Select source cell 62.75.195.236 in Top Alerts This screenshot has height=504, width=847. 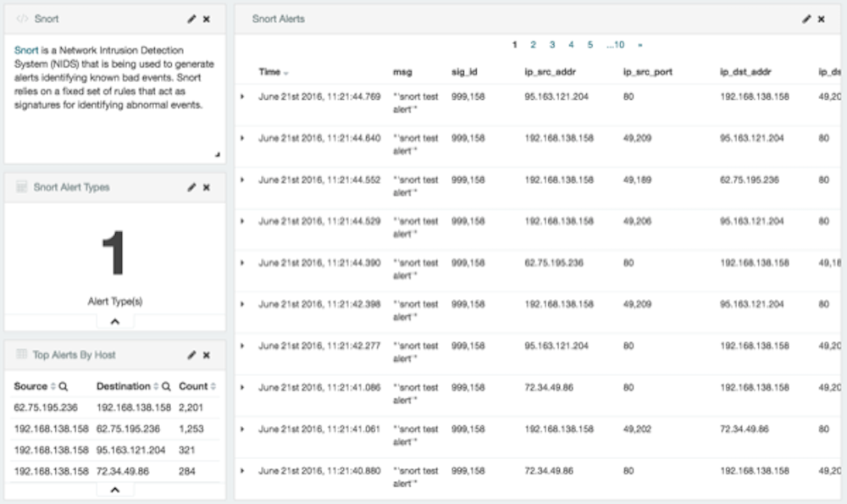click(x=46, y=407)
